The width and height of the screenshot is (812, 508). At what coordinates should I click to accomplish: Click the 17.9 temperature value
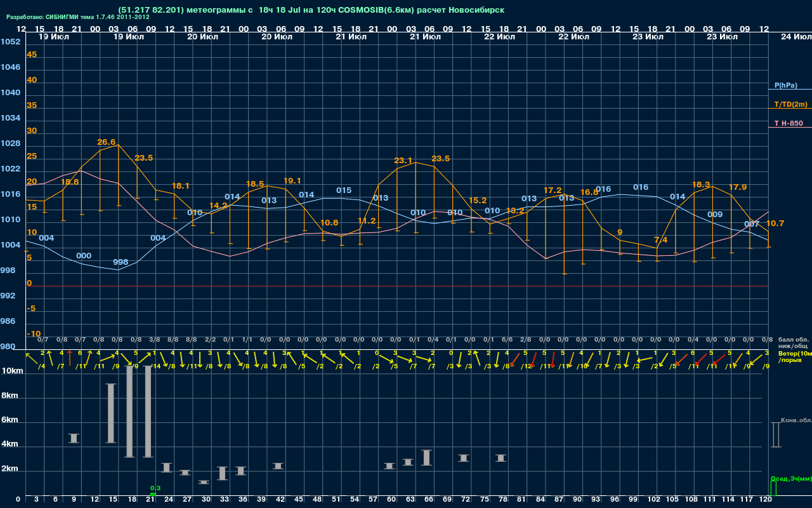738,187
